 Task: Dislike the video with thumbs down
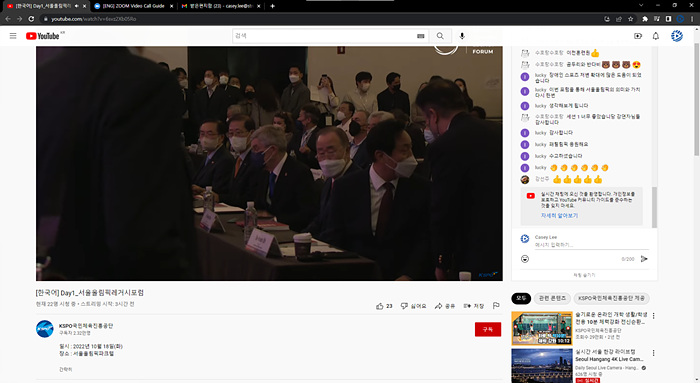coord(413,306)
